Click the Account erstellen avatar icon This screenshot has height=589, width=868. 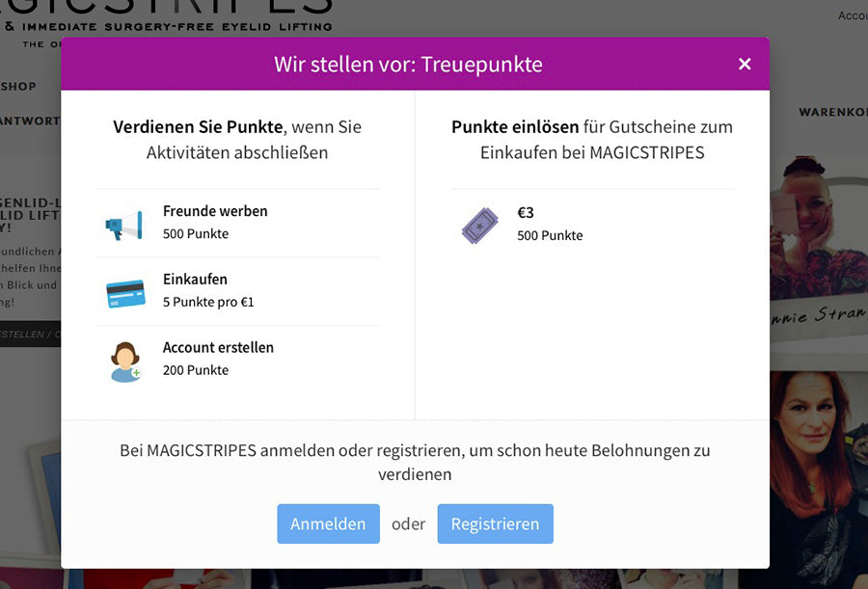tap(125, 361)
